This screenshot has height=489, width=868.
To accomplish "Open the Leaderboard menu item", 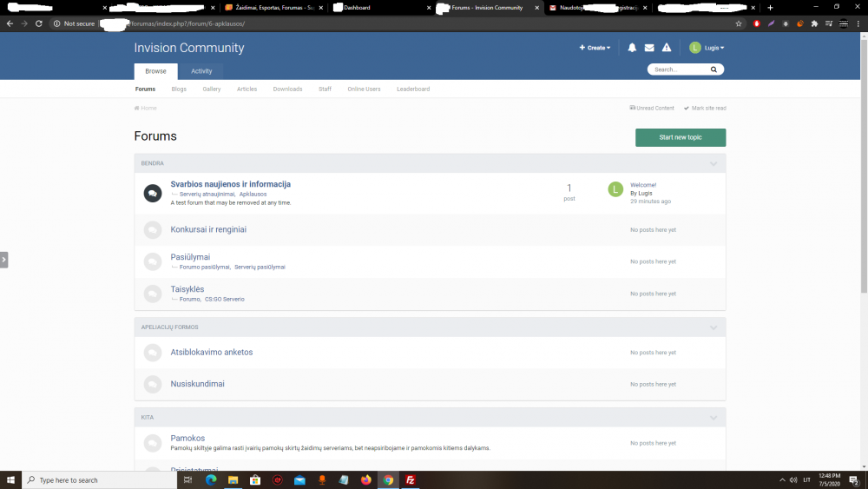I will tap(413, 89).
